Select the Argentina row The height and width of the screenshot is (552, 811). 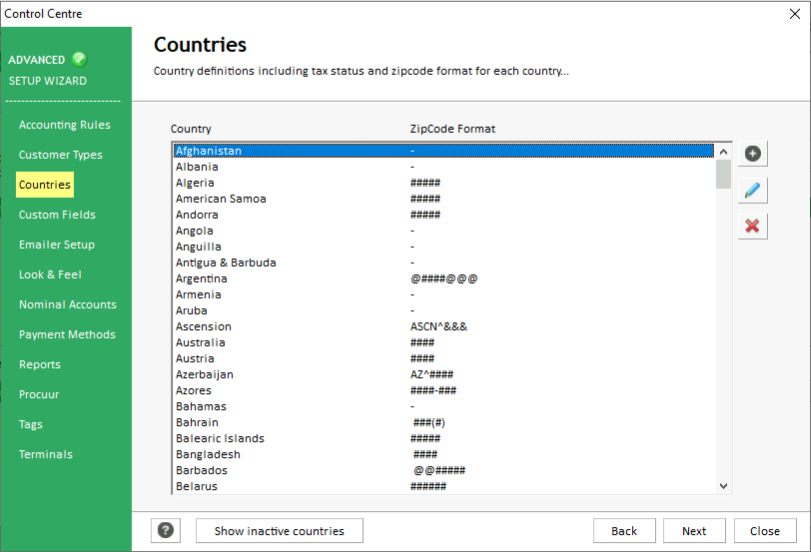(x=444, y=279)
